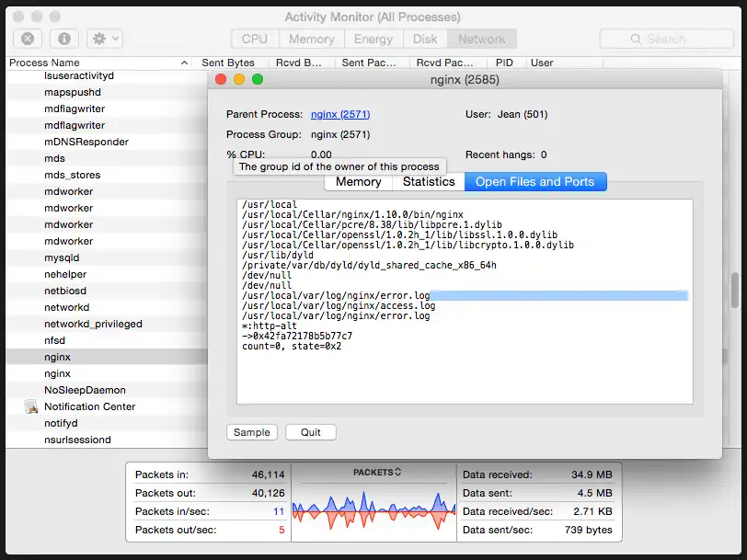Screen dimensions: 747x560
Task: Select the mds process row
Action: click(x=108, y=158)
